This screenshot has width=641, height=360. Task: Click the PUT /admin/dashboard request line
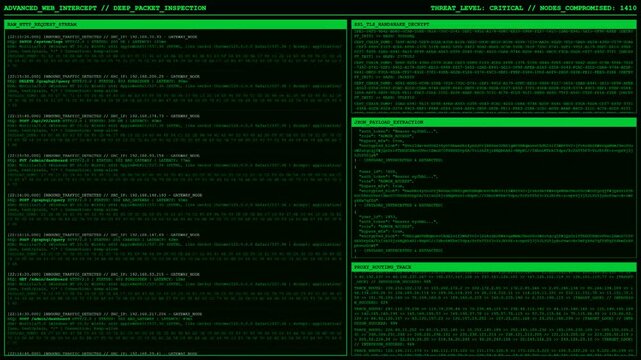tap(99, 161)
